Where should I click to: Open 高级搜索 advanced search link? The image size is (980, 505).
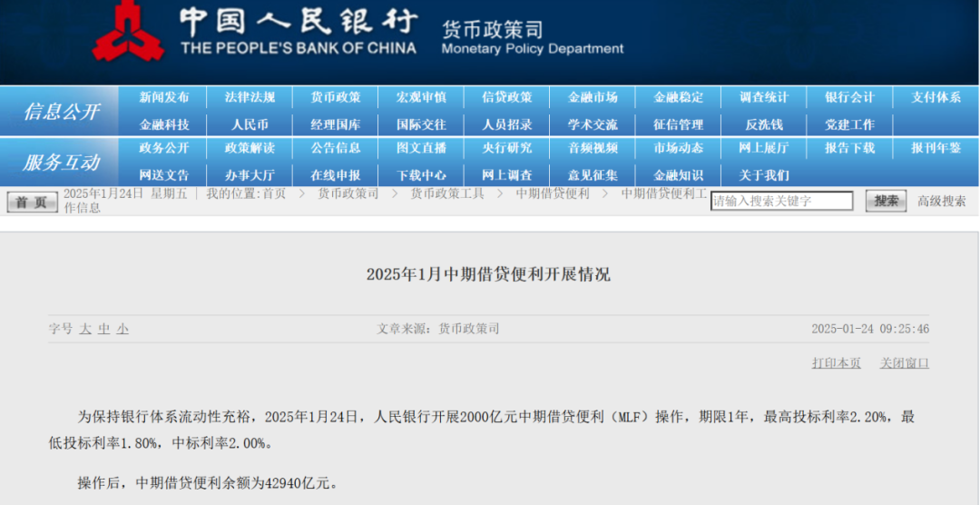click(x=941, y=202)
